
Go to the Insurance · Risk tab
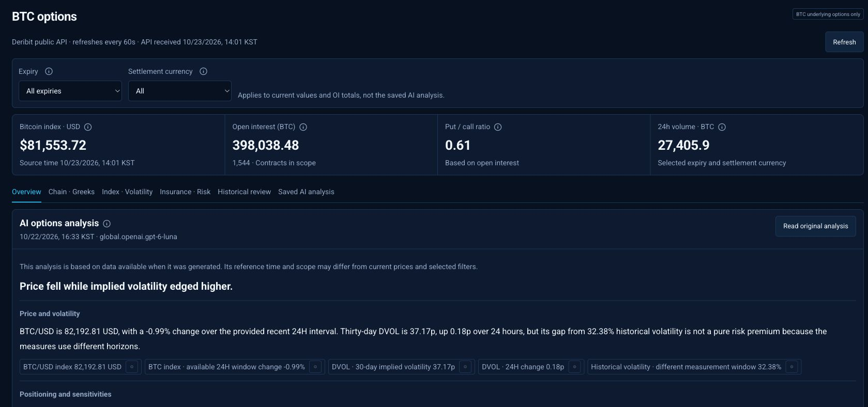click(x=185, y=192)
